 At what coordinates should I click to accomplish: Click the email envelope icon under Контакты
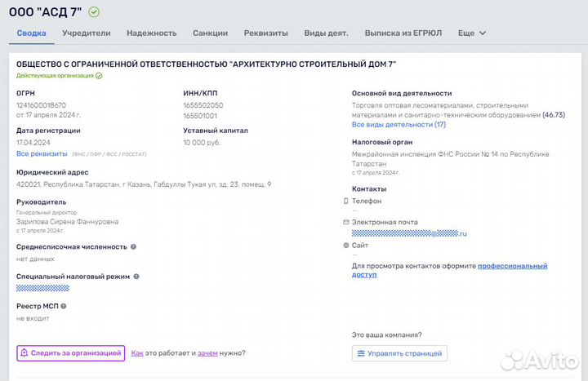point(346,222)
